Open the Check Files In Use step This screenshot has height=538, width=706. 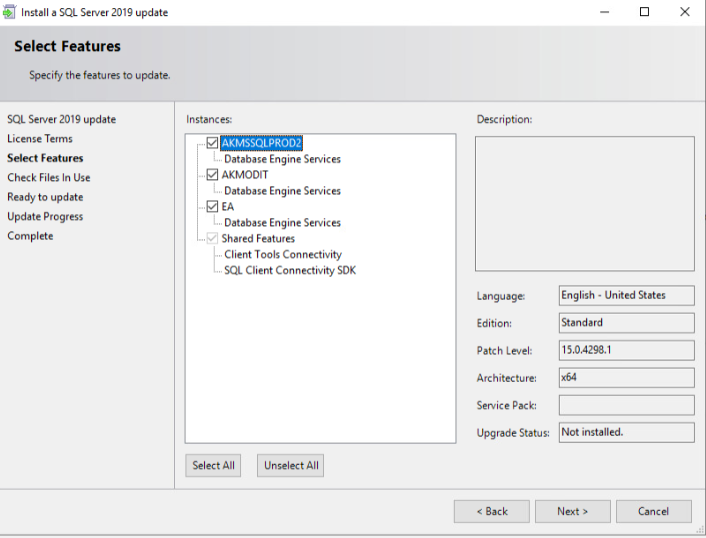[49, 177]
